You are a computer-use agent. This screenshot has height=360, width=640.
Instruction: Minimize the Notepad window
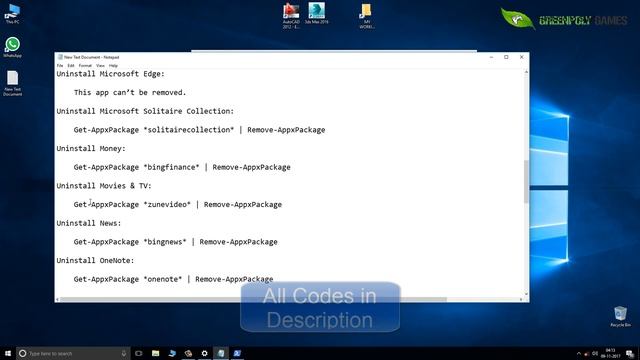tap(491, 57)
